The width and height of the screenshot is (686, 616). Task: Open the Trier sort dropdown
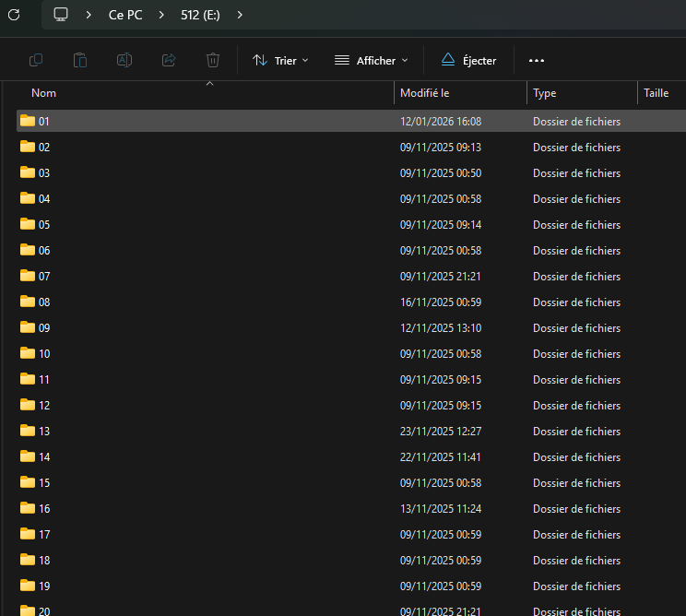pyautogui.click(x=280, y=60)
